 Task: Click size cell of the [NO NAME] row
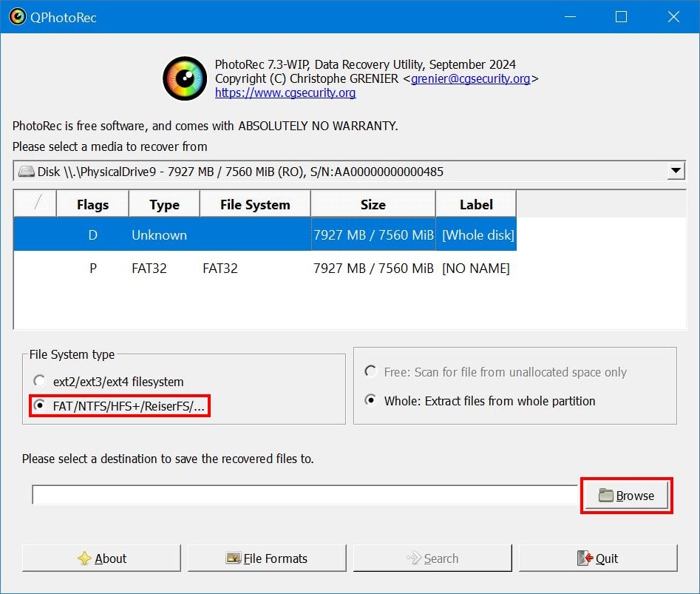click(373, 269)
